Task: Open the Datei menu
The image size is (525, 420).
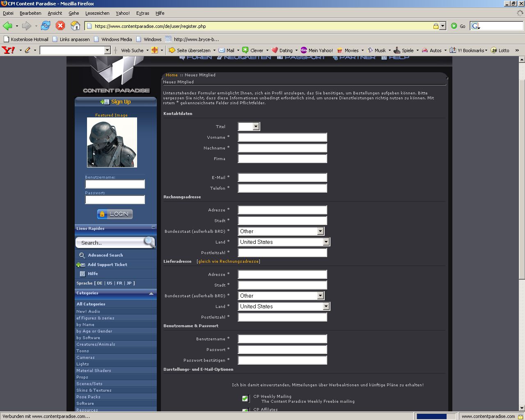Action: point(8,13)
